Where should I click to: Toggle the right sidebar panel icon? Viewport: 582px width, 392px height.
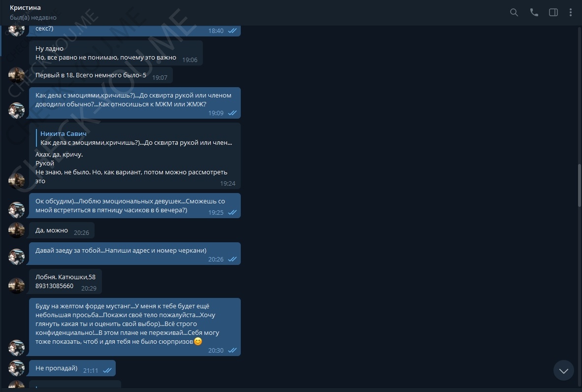click(x=553, y=13)
